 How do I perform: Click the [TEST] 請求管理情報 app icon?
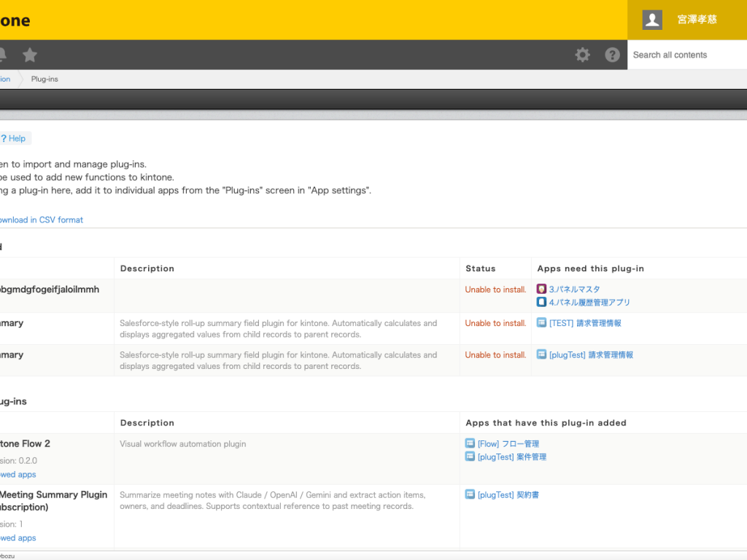[x=541, y=323]
